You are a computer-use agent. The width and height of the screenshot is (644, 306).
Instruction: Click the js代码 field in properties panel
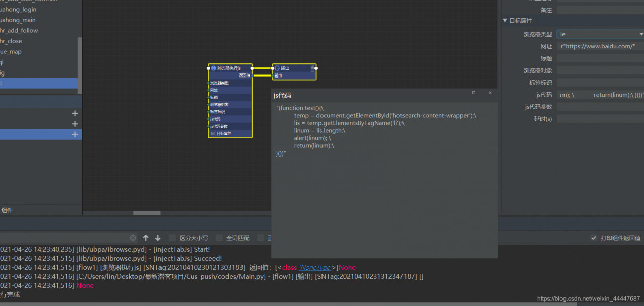[600, 95]
